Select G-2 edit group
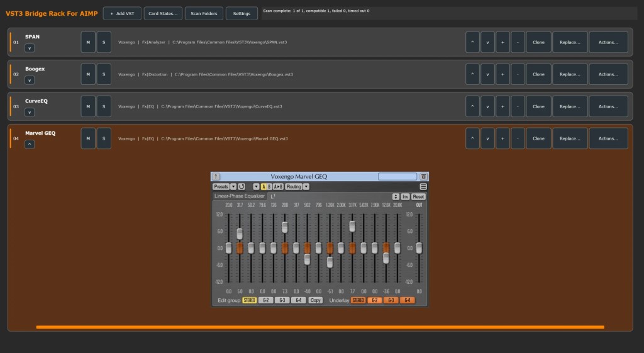Screen dimensions: 644x353 point(266,300)
